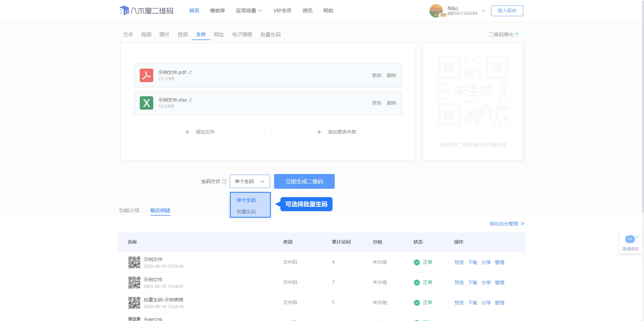
Task: Choose 批量生码 from the dropdown list
Action: (x=246, y=212)
